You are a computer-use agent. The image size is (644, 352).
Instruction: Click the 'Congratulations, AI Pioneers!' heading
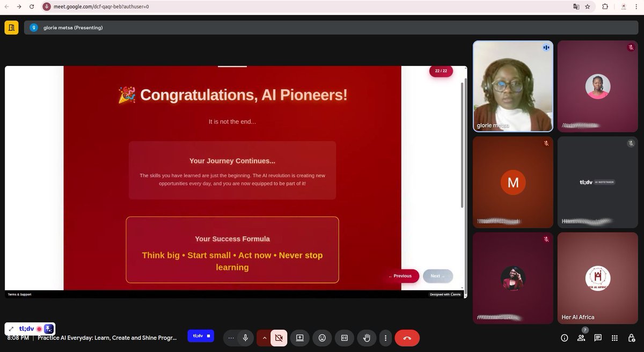coord(232,96)
